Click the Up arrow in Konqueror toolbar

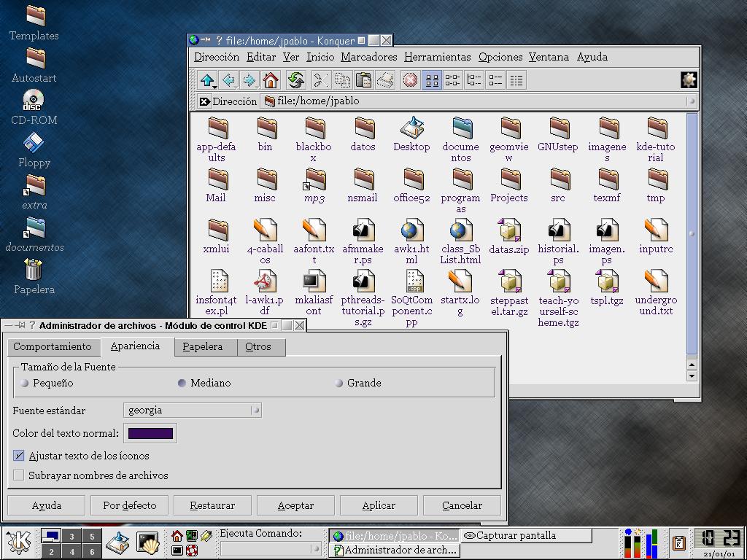click(x=207, y=80)
